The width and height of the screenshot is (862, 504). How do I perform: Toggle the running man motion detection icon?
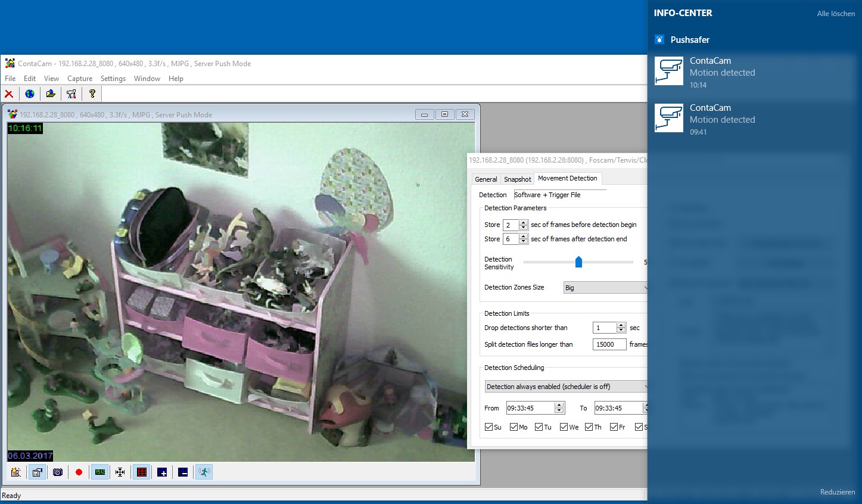coord(204,472)
